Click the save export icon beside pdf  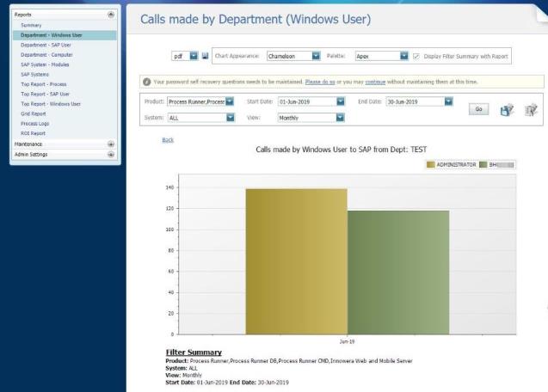tap(205, 56)
